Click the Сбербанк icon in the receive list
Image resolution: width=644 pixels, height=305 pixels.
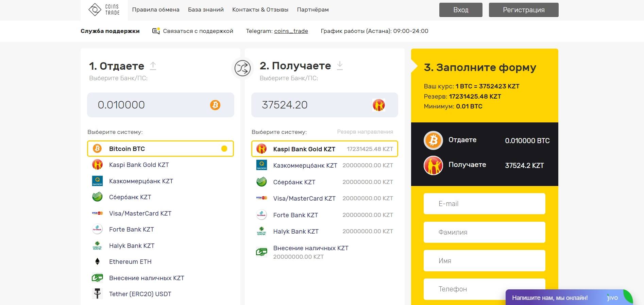tap(261, 182)
